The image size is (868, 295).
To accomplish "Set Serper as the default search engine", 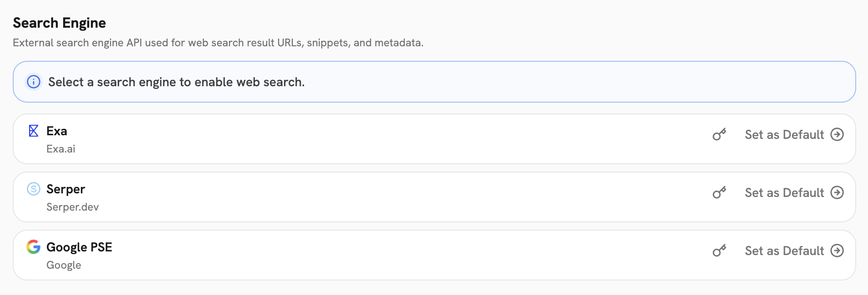I will [x=784, y=193].
